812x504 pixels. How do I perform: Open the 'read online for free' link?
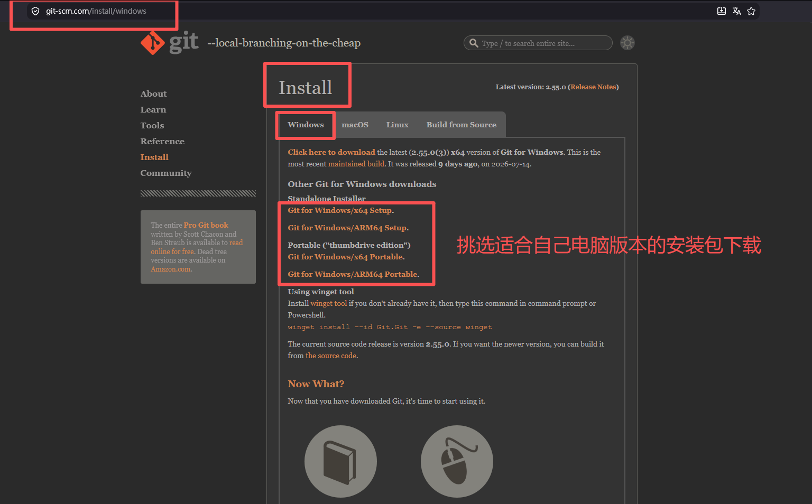click(197, 247)
